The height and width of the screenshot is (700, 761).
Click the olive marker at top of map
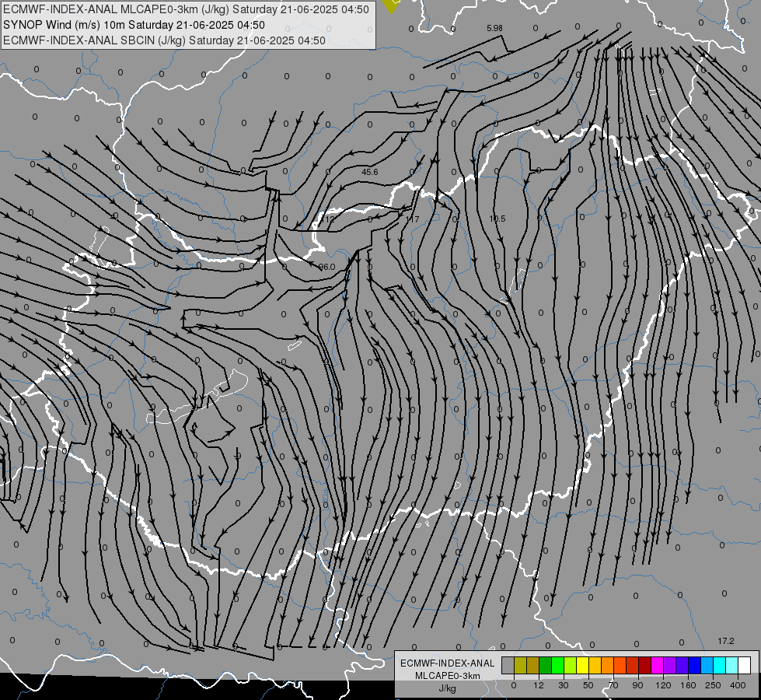point(391,5)
